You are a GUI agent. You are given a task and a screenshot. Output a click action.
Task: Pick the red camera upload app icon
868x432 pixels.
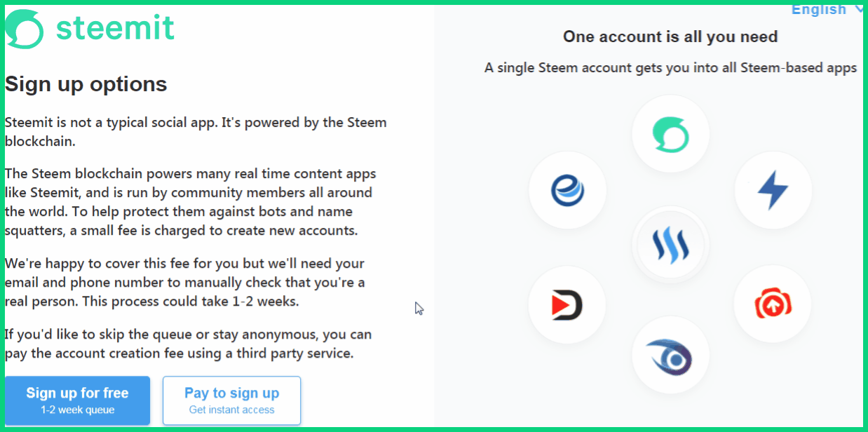[x=773, y=304]
